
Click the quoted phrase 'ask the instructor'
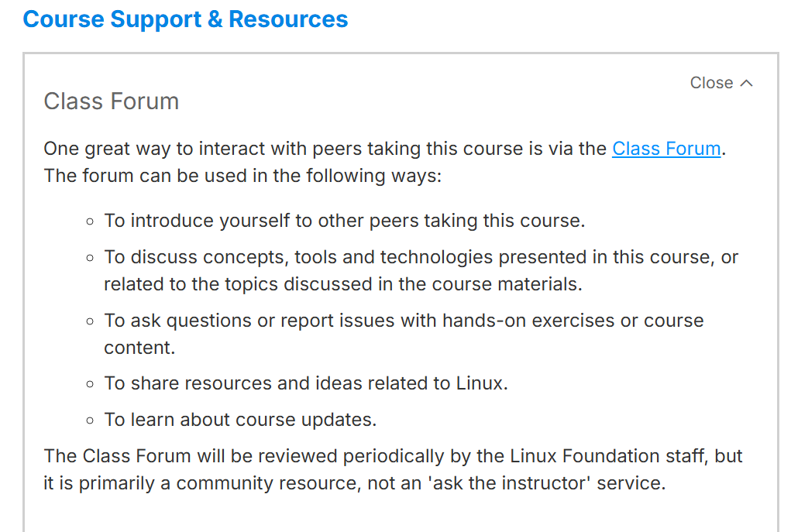pyautogui.click(x=509, y=483)
